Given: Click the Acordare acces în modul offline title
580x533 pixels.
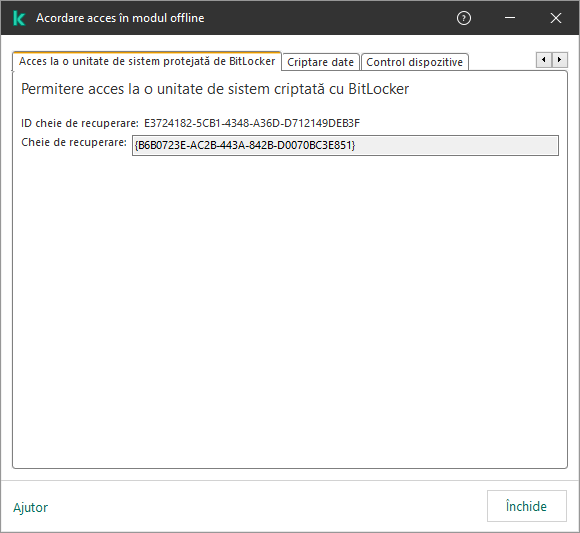Looking at the screenshot, I should point(120,18).
